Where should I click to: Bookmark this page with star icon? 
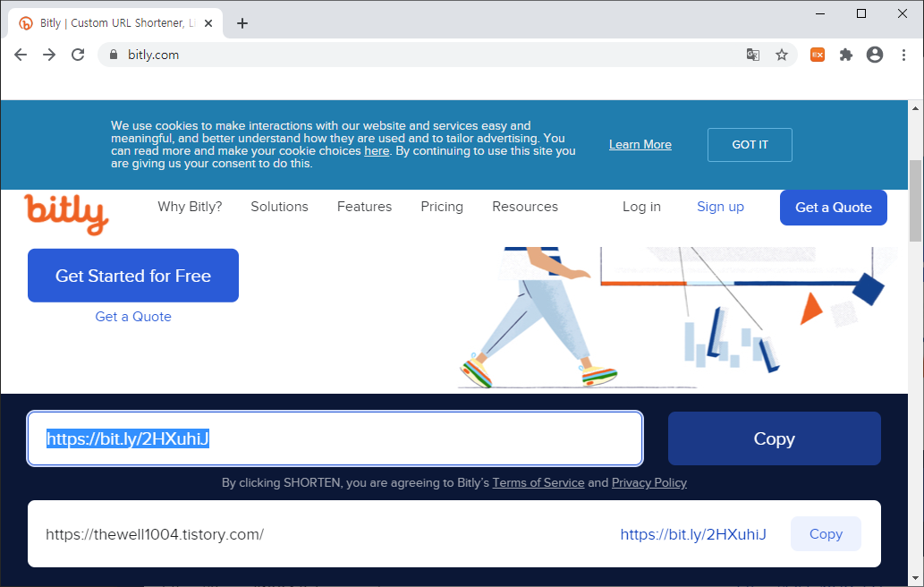[x=782, y=55]
